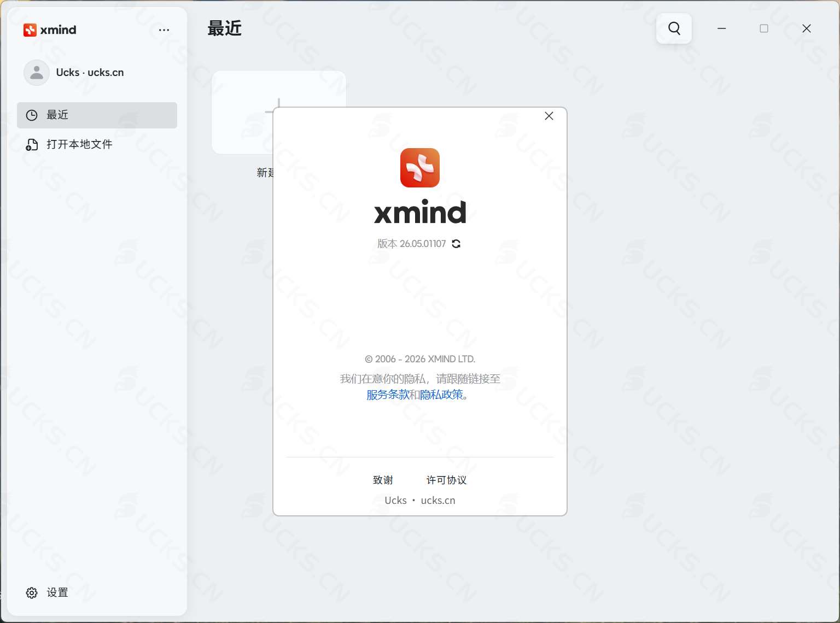
Task: Click the 最近 page heading
Action: [x=225, y=28]
